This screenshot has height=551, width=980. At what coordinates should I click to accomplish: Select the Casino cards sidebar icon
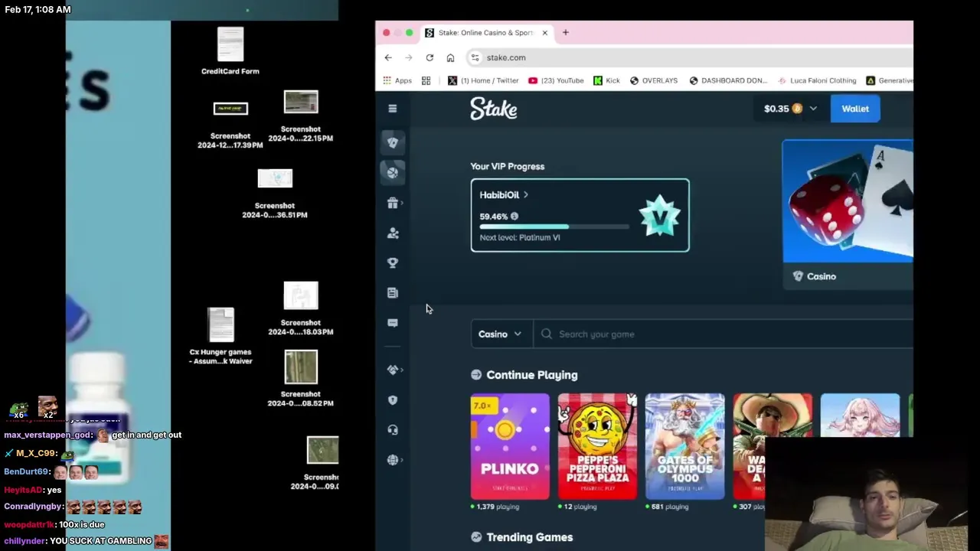click(x=393, y=142)
